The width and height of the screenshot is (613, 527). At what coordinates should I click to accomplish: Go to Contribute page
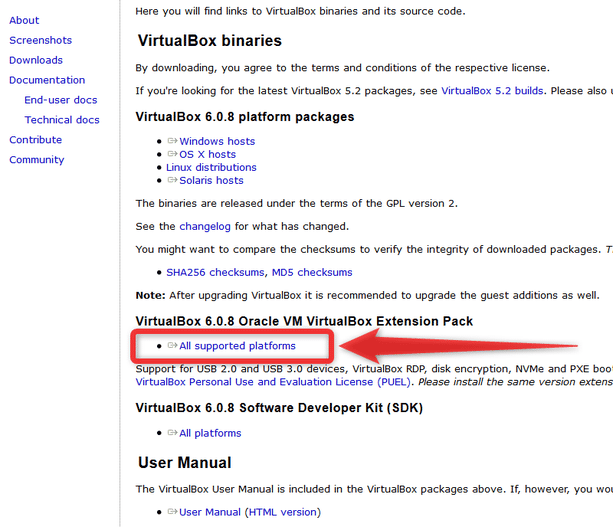tap(36, 140)
